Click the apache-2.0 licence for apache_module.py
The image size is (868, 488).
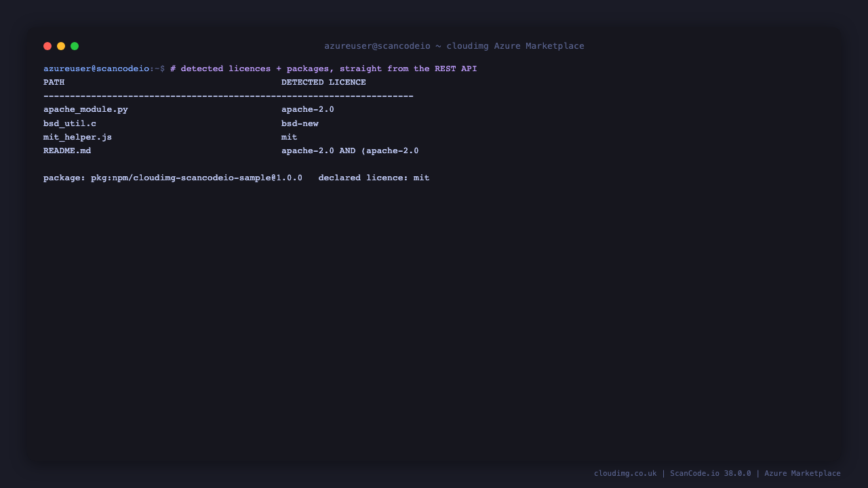(x=308, y=109)
